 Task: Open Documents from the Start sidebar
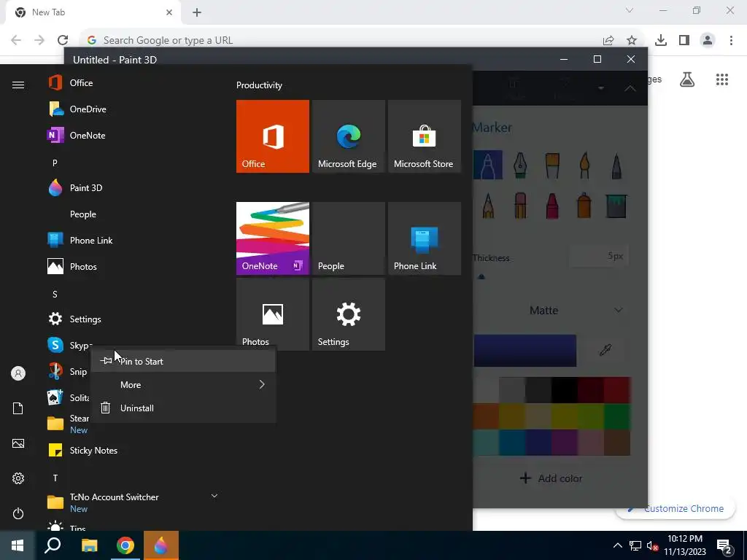click(18, 408)
